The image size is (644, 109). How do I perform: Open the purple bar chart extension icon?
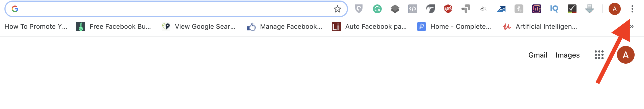tap(536, 9)
